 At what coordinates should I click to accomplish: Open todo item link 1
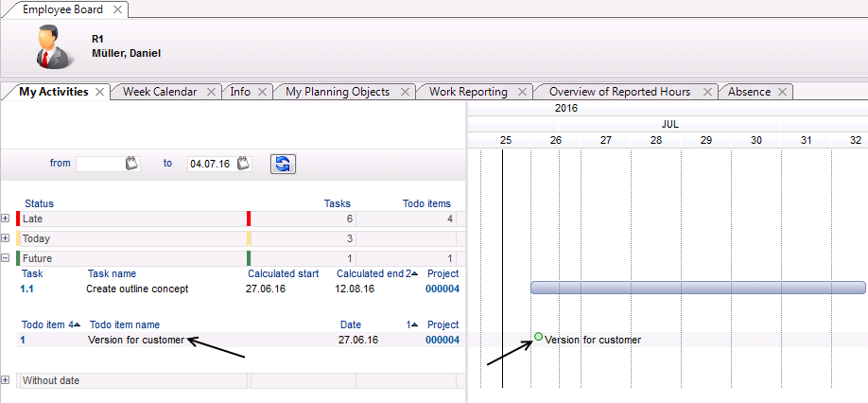click(x=24, y=340)
